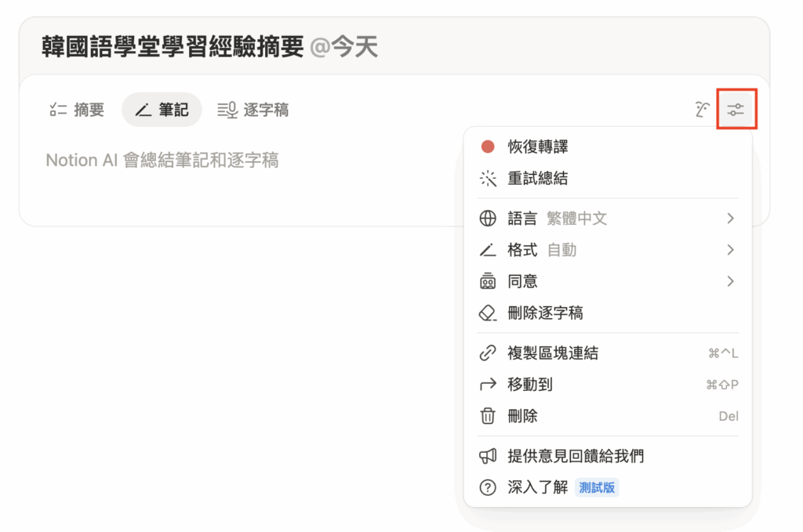Click the eraser icon for 刪除逐字稿
Image resolution: width=803 pixels, height=532 pixels.
pyautogui.click(x=488, y=313)
